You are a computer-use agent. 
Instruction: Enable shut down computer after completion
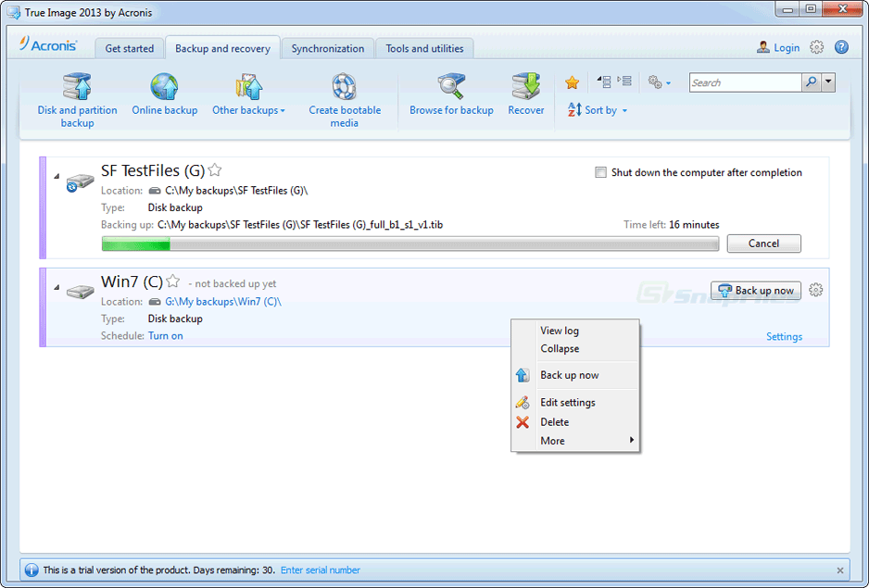coord(600,172)
